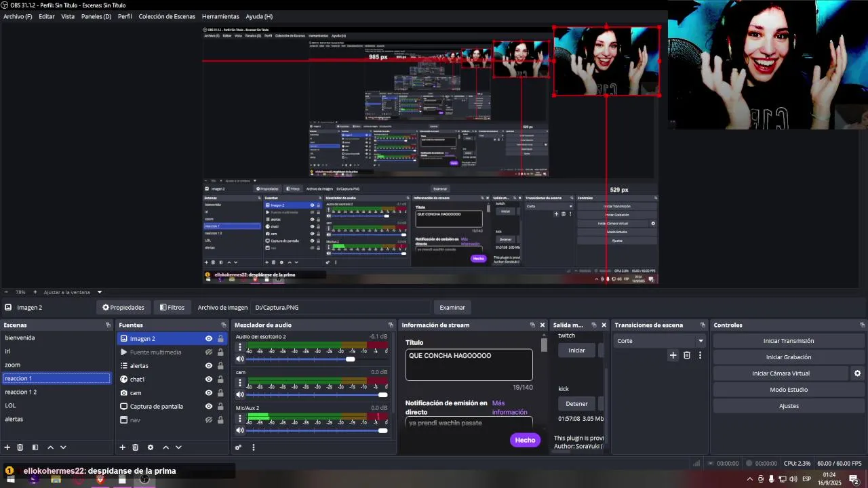Viewport: 868px width, 488px height.
Task: Zoom in preview with plus icon
Action: (x=35, y=292)
